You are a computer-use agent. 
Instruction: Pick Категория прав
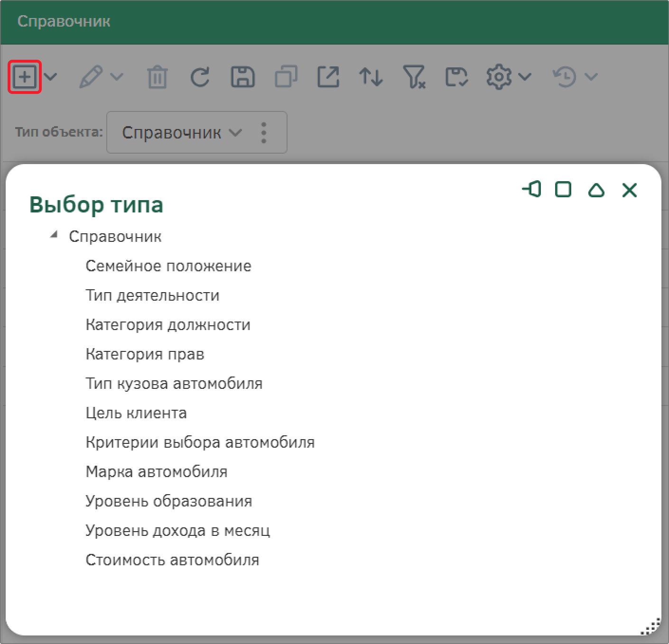[145, 354]
